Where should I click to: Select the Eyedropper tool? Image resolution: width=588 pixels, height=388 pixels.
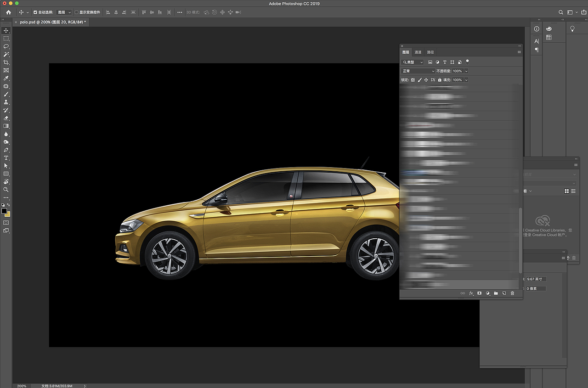(6, 79)
